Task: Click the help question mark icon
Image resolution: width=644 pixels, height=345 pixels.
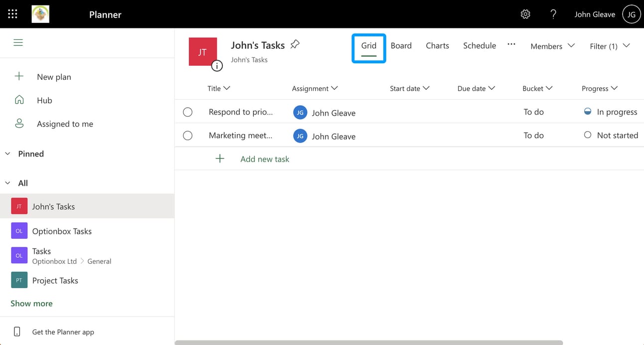Action: (553, 14)
